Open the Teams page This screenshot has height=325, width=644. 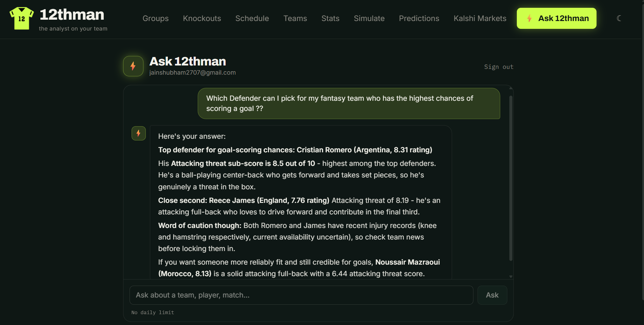(x=295, y=18)
